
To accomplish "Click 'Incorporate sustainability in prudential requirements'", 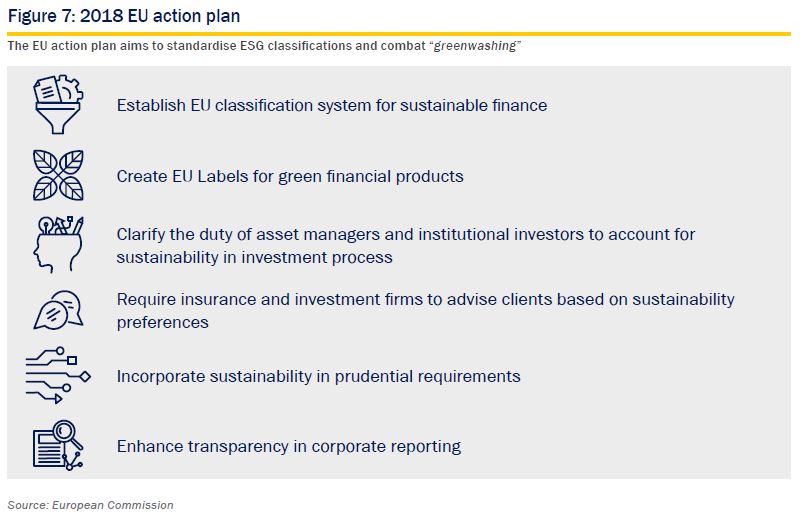I will (x=319, y=376).
